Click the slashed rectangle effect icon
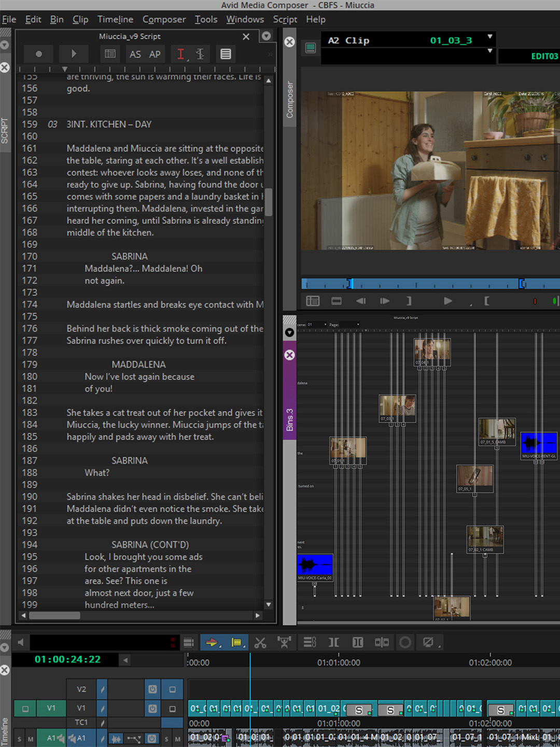This screenshot has height=747, width=560. click(x=428, y=643)
